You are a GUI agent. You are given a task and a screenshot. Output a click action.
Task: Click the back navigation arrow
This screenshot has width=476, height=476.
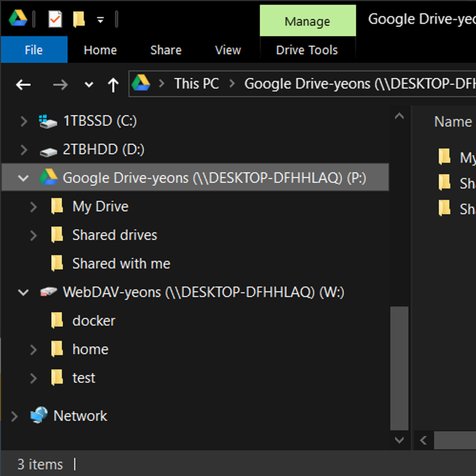point(23,84)
